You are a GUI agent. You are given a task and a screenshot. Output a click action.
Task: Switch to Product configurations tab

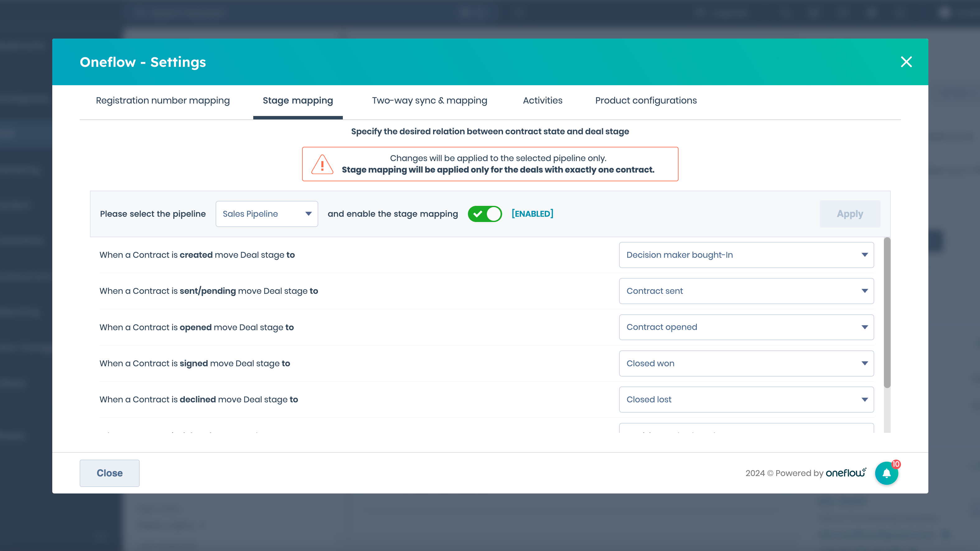[646, 100]
